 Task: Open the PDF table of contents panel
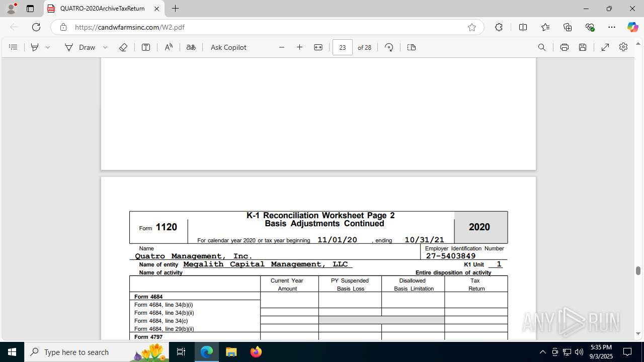[14, 47]
